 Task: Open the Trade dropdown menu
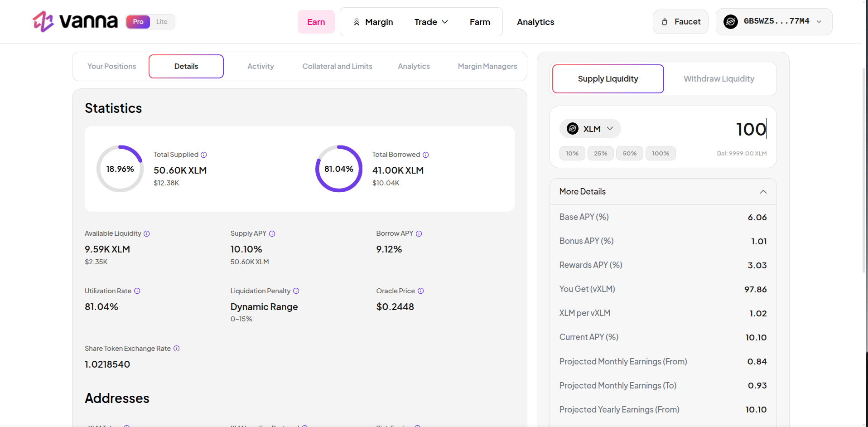coord(431,22)
